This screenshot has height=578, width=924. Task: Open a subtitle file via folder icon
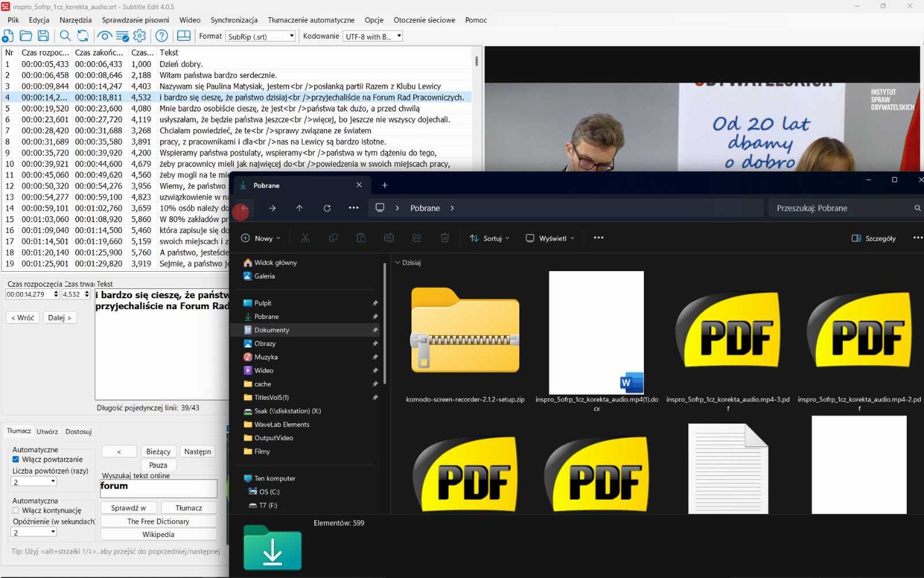(x=26, y=36)
